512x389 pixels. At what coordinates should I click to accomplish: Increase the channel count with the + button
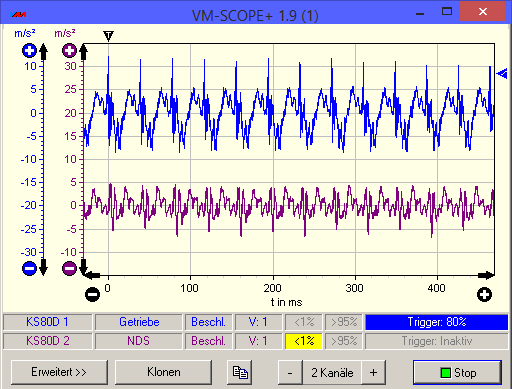374,372
